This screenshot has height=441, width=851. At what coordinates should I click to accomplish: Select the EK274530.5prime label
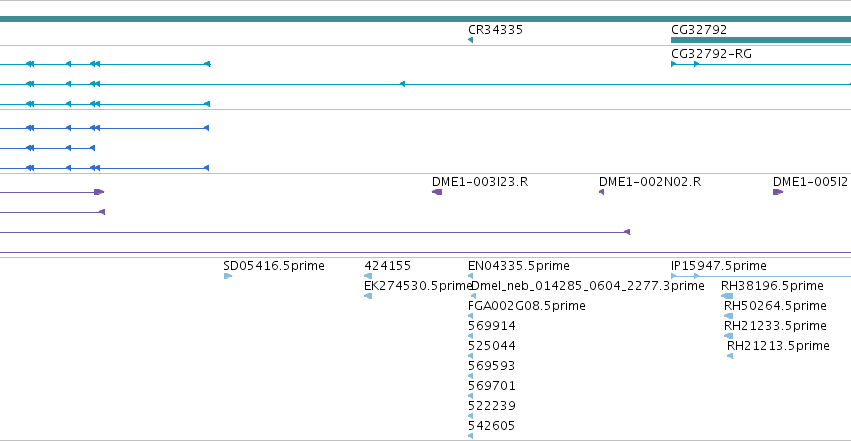(x=418, y=286)
